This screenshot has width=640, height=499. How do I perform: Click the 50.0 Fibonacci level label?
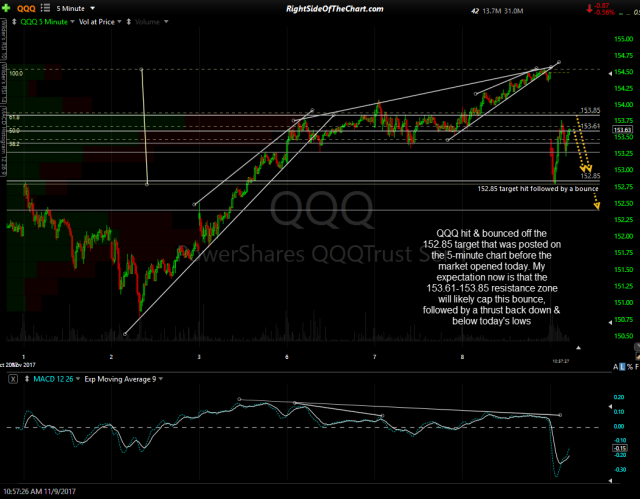coord(14,131)
